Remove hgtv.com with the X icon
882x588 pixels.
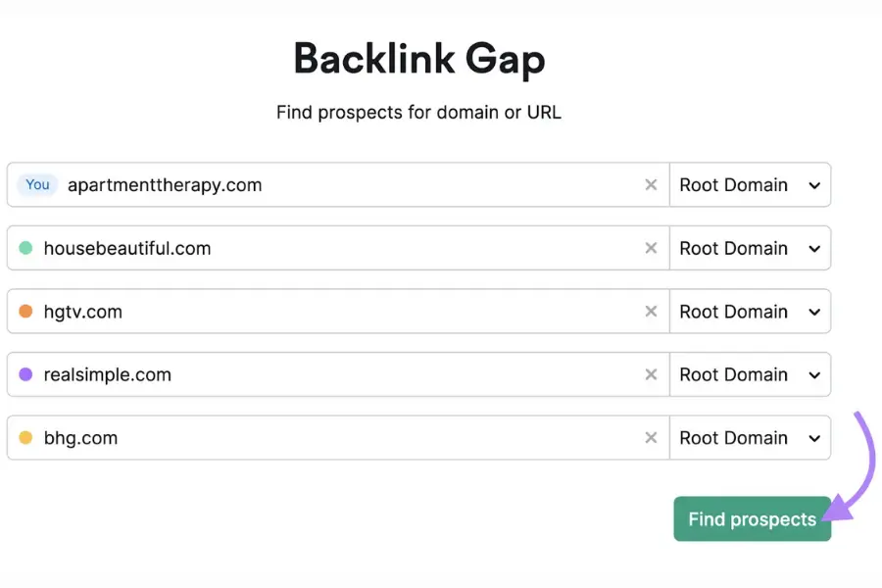651,312
